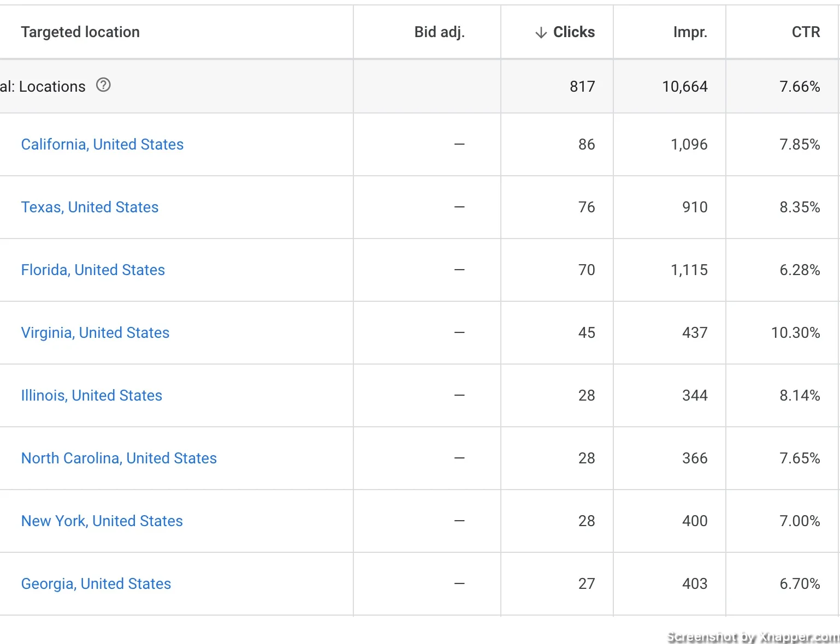Edit bid adjustment dash for New York
Viewport: 840px width, 644px height.
pyautogui.click(x=459, y=521)
